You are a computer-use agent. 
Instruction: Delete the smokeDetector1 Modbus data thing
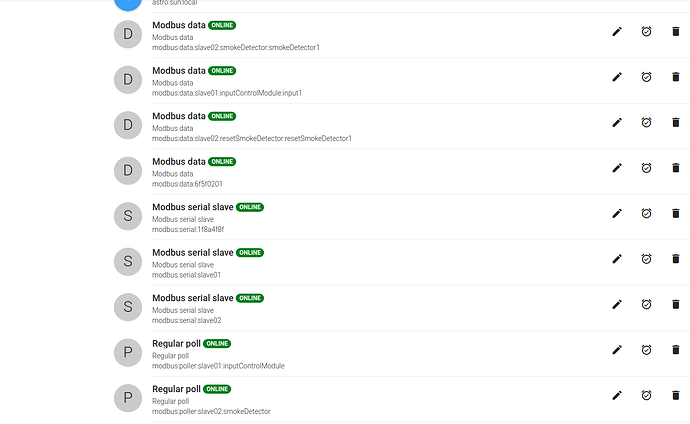tap(675, 32)
